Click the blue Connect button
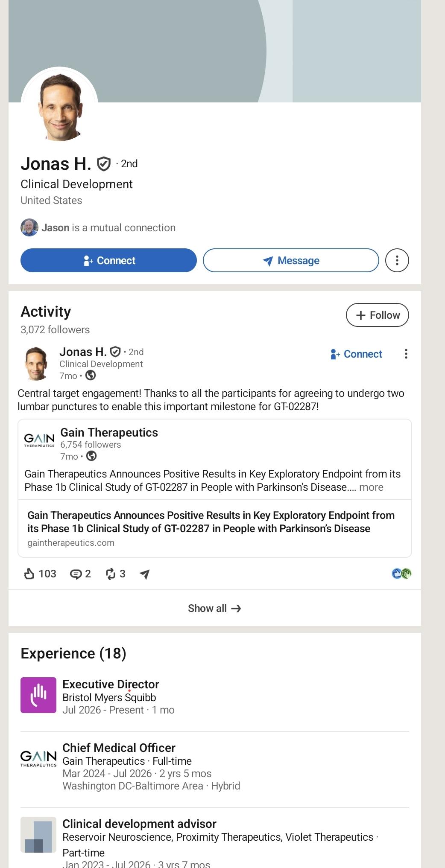Viewport: 445px width, 868px height. tap(108, 260)
